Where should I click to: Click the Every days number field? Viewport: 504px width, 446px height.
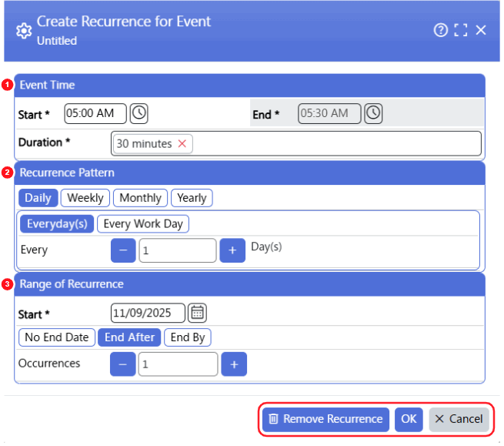coord(178,250)
